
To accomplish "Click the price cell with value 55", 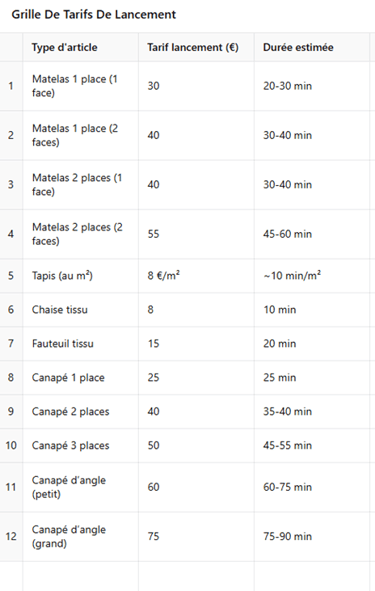I will pyautogui.click(x=196, y=234).
